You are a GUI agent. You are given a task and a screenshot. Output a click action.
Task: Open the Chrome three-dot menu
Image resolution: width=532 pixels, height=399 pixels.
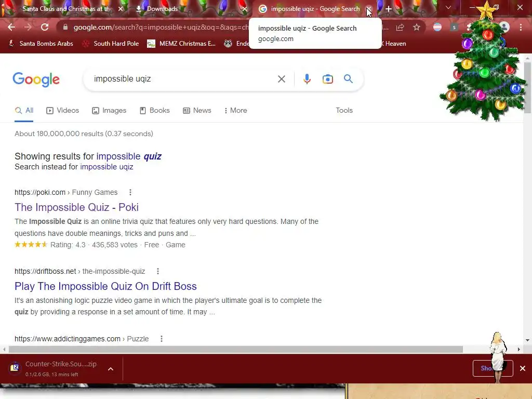(x=521, y=27)
